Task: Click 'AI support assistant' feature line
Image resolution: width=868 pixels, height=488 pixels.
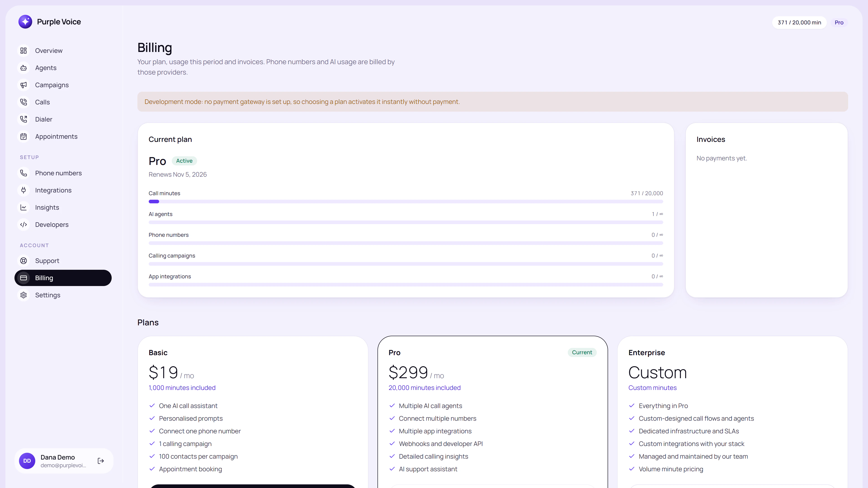Action: 428,469
